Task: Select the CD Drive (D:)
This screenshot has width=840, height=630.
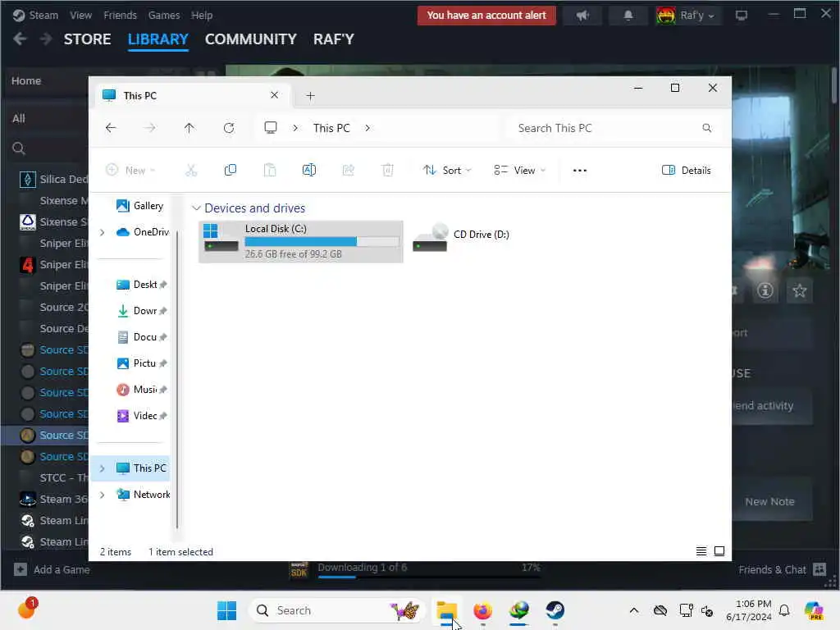Action: tap(461, 237)
